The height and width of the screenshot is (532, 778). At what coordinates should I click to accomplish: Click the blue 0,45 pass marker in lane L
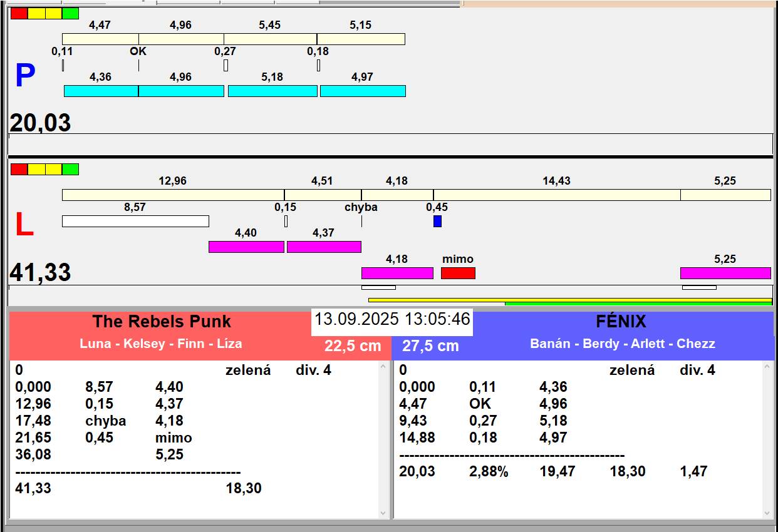[x=437, y=221]
